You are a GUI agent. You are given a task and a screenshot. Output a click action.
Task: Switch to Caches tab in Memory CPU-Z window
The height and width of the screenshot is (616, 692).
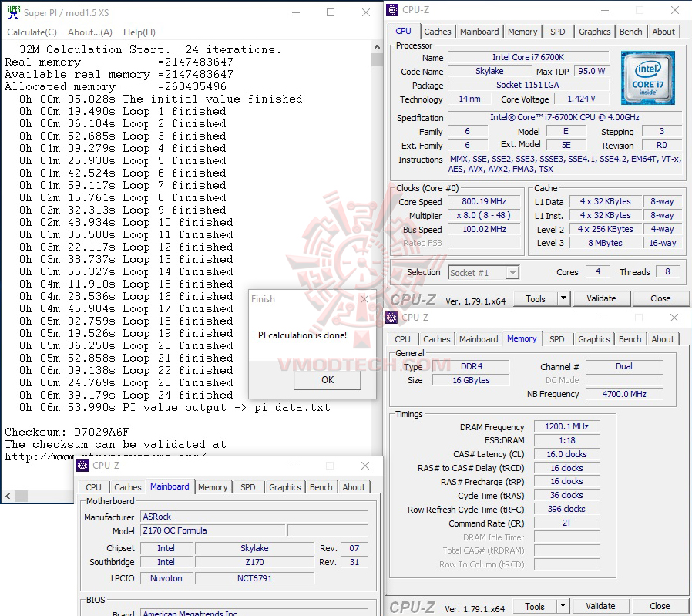(x=436, y=339)
